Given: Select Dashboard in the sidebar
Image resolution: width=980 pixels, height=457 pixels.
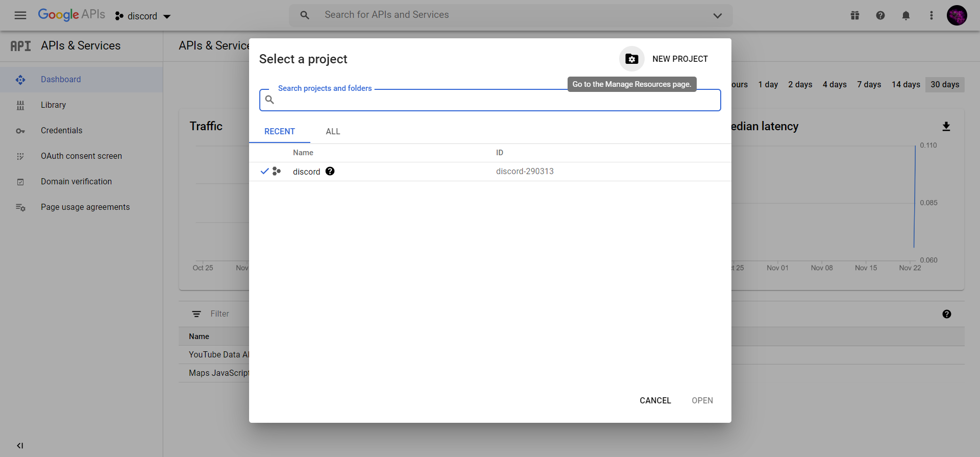Looking at the screenshot, I should pos(82,80).
